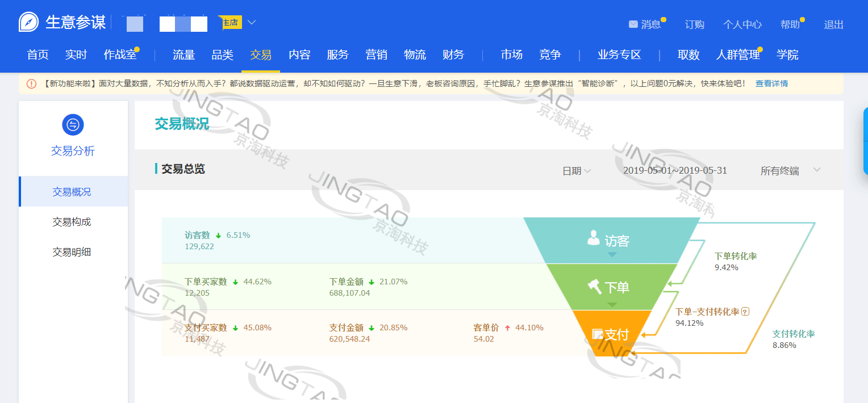Select 交易明细 in the sidebar
This screenshot has width=868, height=403.
click(x=72, y=252)
